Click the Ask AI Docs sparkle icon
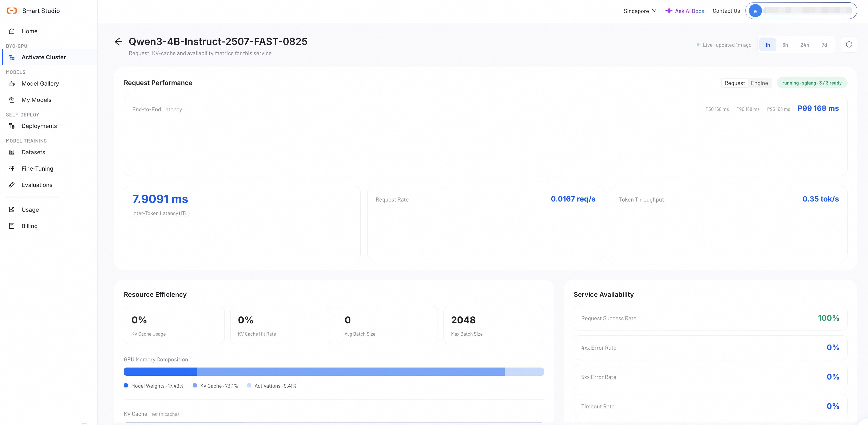Screen dimensions: 868x425 tap(669, 11)
